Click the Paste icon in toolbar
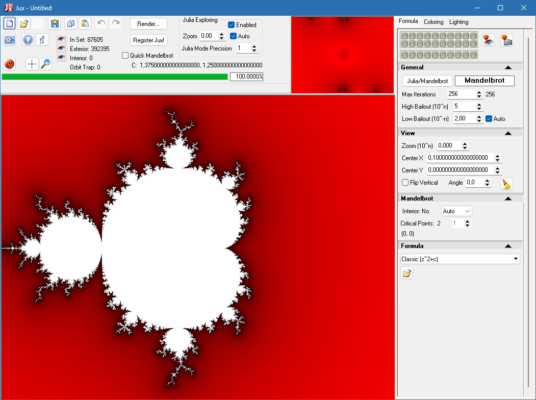The height and width of the screenshot is (400, 536). pos(85,24)
